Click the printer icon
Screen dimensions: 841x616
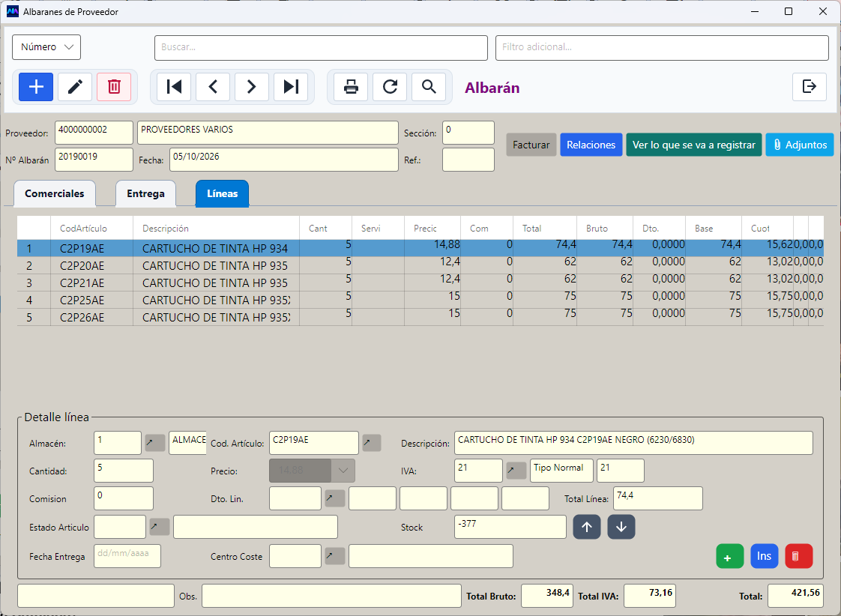(x=351, y=87)
